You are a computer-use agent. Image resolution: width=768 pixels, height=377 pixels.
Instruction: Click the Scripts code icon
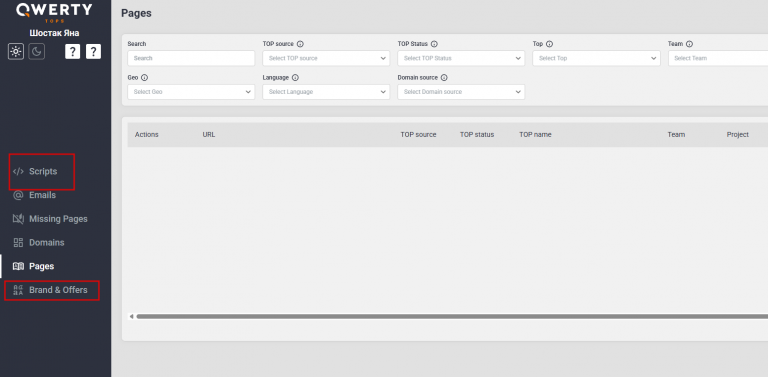pos(18,171)
